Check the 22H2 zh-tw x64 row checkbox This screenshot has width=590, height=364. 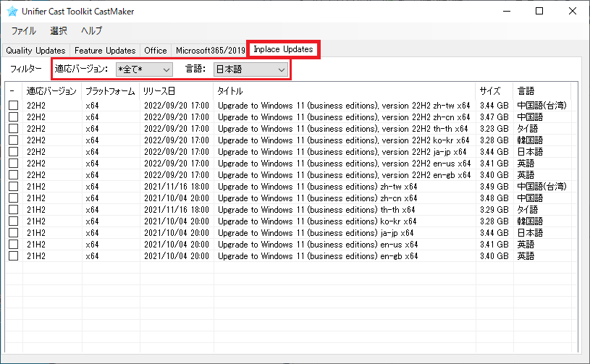[x=14, y=105]
